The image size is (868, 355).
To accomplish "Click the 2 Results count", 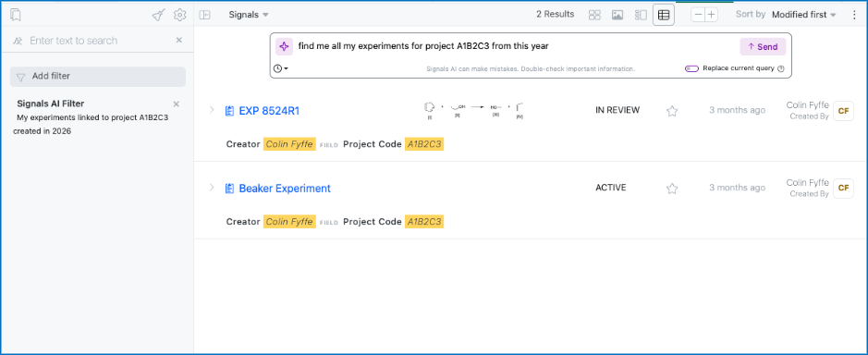I will (555, 15).
